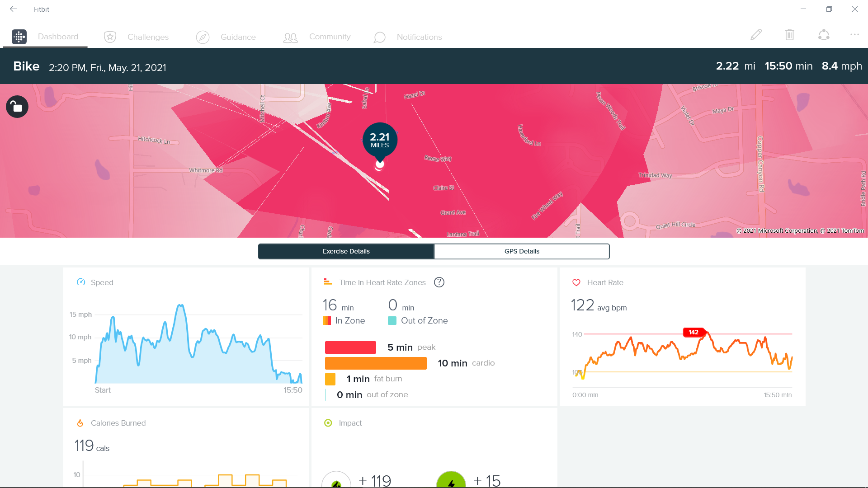Click the back navigation arrow button

pyautogui.click(x=13, y=8)
